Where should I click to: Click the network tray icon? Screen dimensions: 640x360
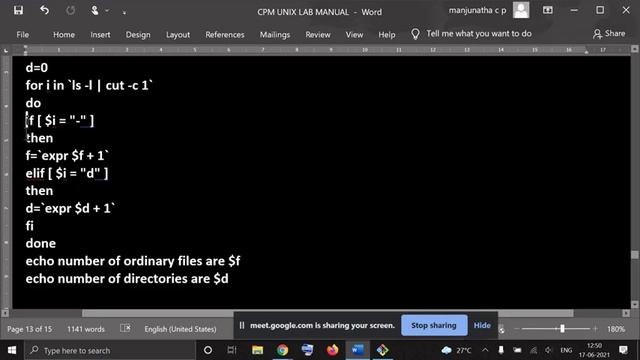pos(533,350)
